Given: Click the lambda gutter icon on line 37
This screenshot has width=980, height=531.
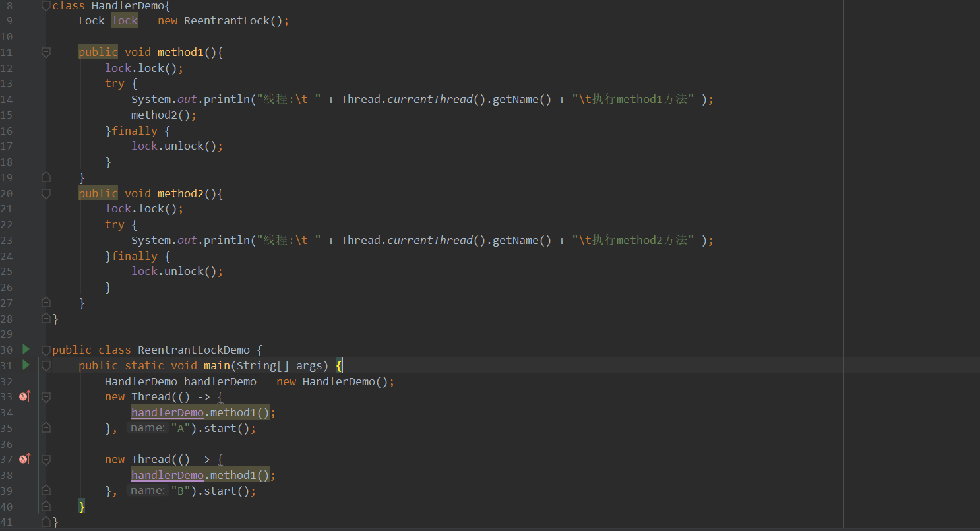Looking at the screenshot, I should click(24, 459).
